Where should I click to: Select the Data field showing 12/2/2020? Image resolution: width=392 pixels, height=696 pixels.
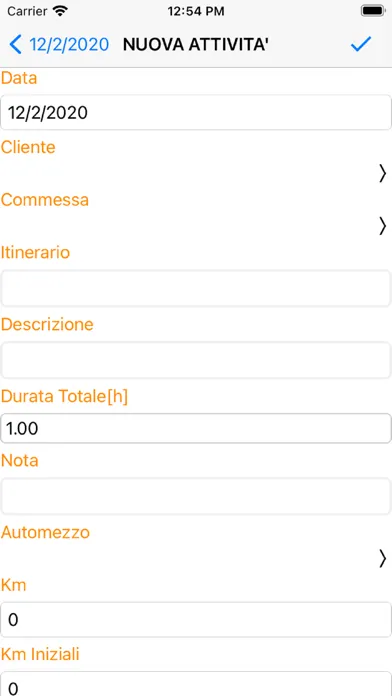196,113
